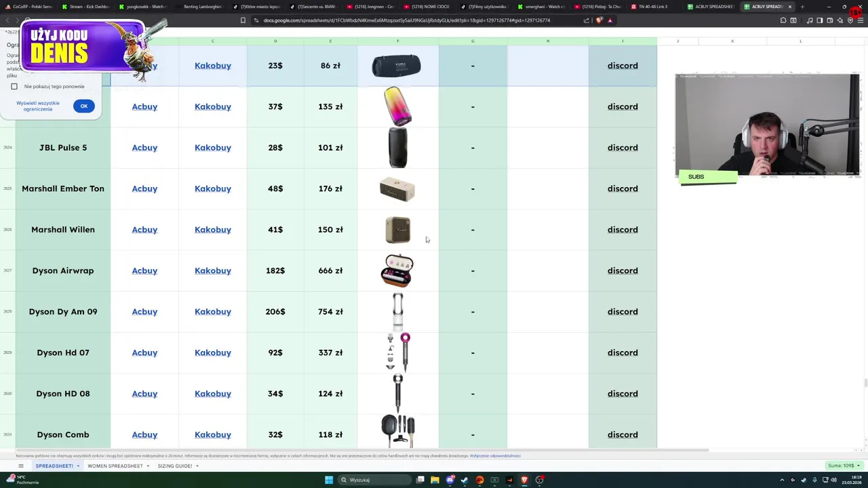The width and height of the screenshot is (868, 488).
Task: Click the JBL Pulse colorful speaker image
Action: click(x=397, y=106)
